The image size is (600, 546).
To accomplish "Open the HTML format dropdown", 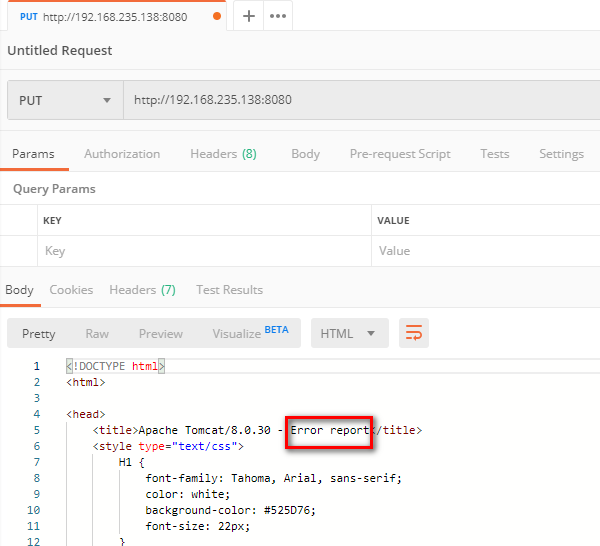I will pyautogui.click(x=348, y=333).
